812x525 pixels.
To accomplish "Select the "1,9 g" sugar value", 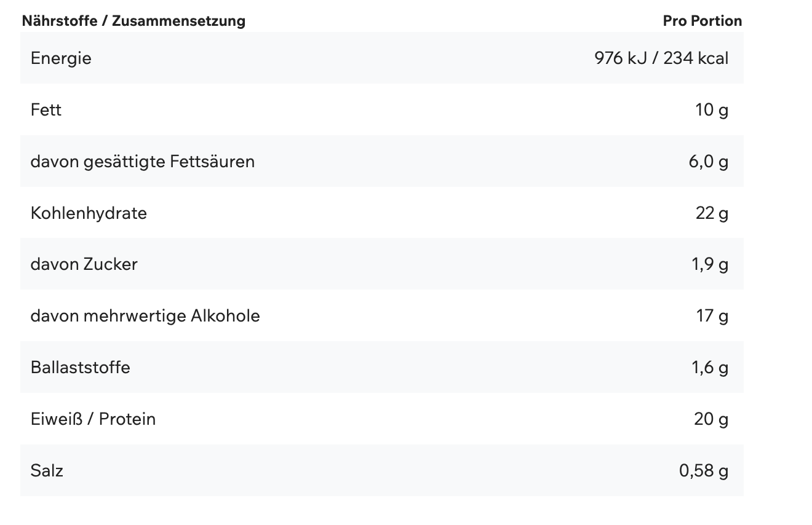I will pyautogui.click(x=710, y=264).
